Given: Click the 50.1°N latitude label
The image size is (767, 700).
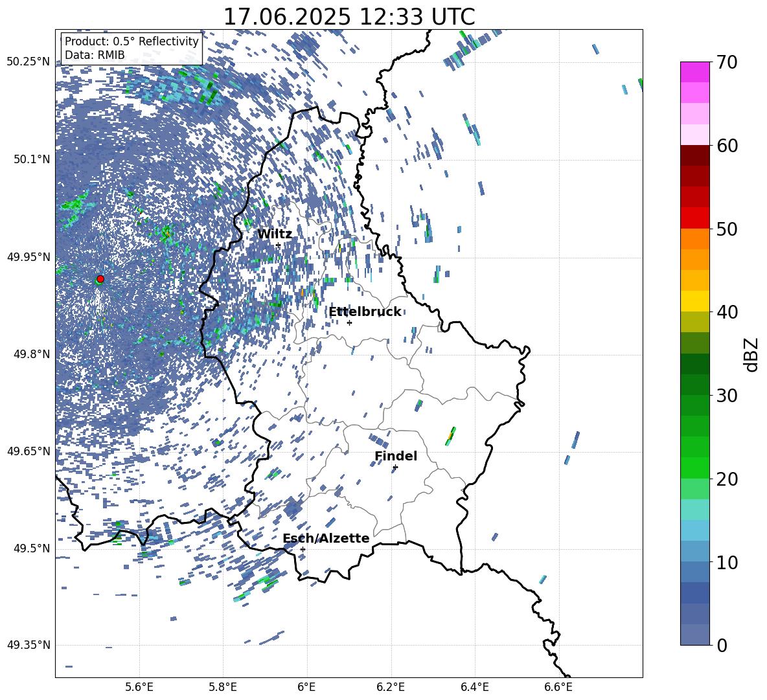Looking at the screenshot, I should [x=32, y=159].
